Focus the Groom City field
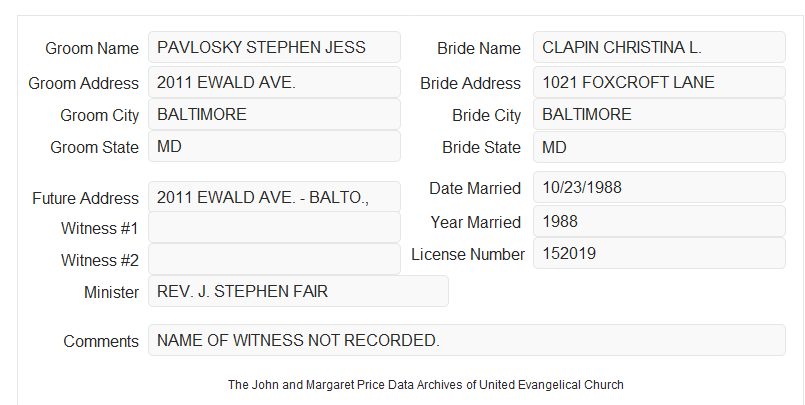 tap(274, 114)
